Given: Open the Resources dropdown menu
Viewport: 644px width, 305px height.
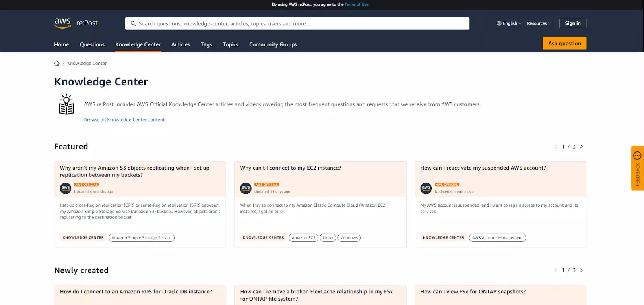Looking at the screenshot, I should pos(539,23).
